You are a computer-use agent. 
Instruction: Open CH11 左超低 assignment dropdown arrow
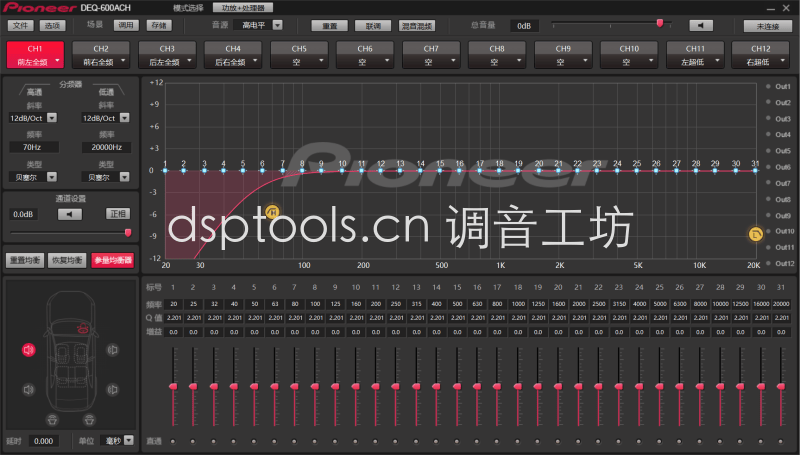point(717,61)
